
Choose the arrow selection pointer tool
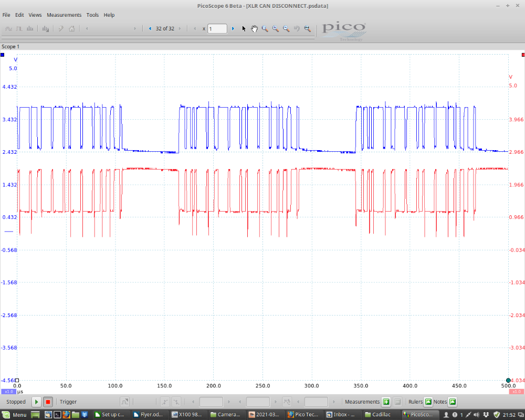click(244, 29)
